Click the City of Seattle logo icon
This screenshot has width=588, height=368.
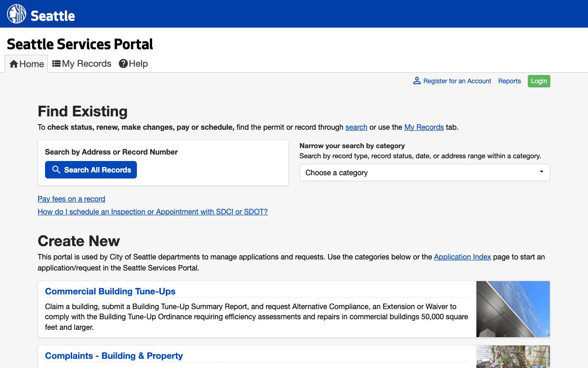[17, 14]
